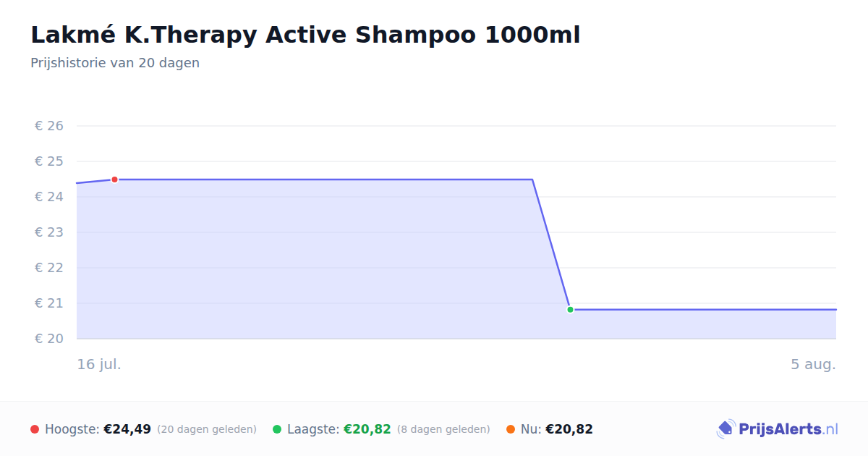Click the green lowest-price dot on the chart line
The image size is (868, 456).
pos(570,310)
